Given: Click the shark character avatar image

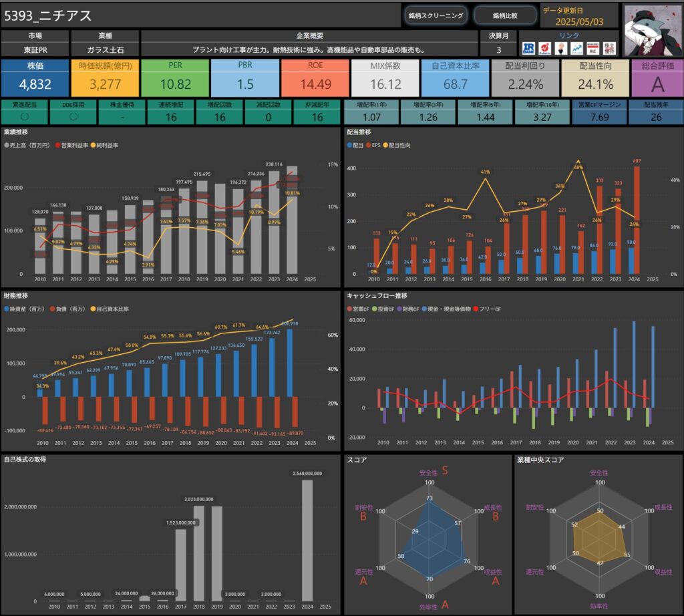Looking at the screenshot, I should click(653, 31).
